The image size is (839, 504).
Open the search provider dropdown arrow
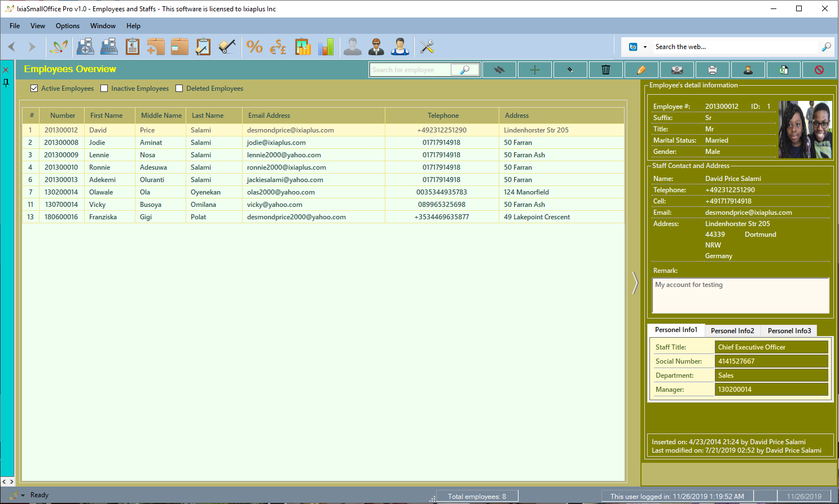(645, 47)
